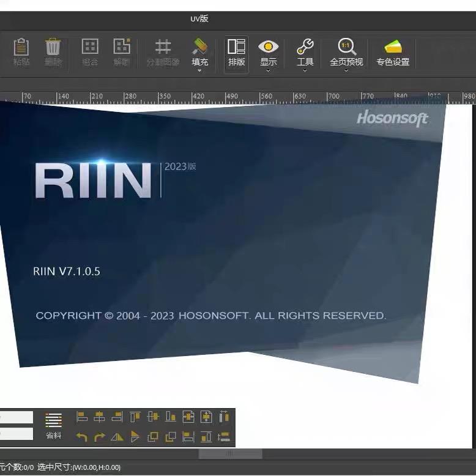476x476 pixels.
Task: Click the ruler at the 490 mark
Action: (x=232, y=97)
